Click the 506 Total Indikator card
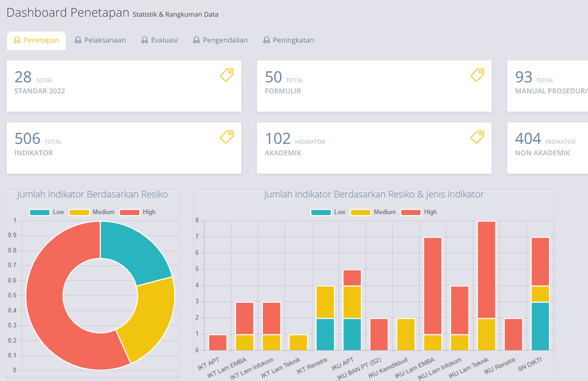Screen dimensions: 588x381 (x=124, y=148)
